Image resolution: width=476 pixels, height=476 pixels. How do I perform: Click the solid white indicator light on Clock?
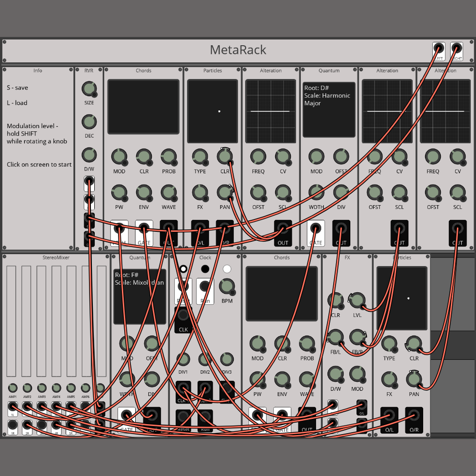[227, 269]
